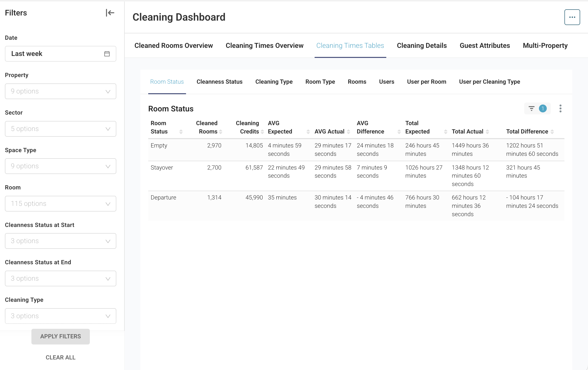Sort table by Cleaning Credits column
Image resolution: width=588 pixels, height=370 pixels.
click(x=262, y=132)
